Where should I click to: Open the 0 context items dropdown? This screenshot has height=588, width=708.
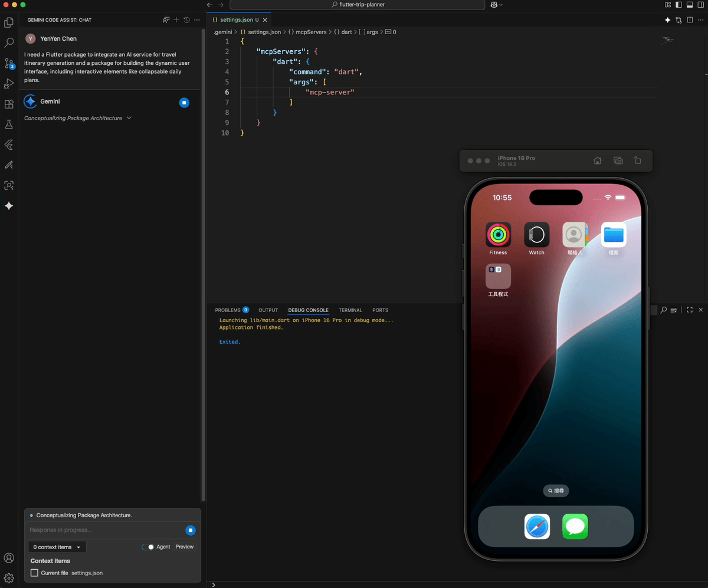(57, 547)
